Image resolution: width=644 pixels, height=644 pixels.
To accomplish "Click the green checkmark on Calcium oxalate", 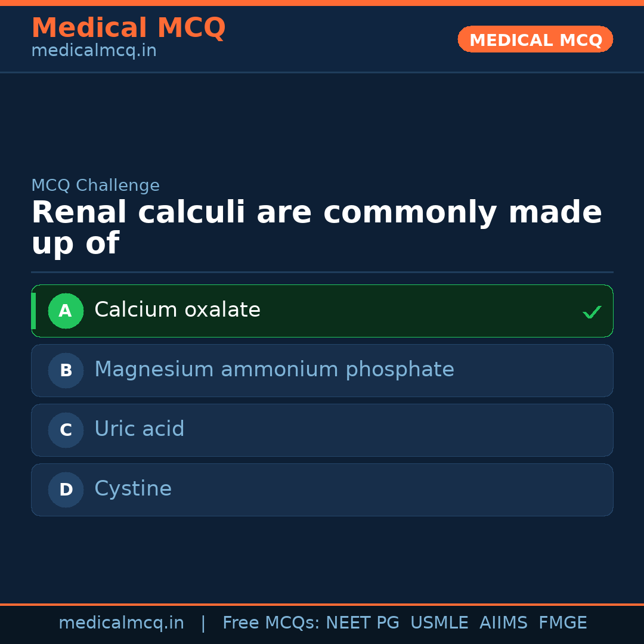I will pyautogui.click(x=592, y=311).
